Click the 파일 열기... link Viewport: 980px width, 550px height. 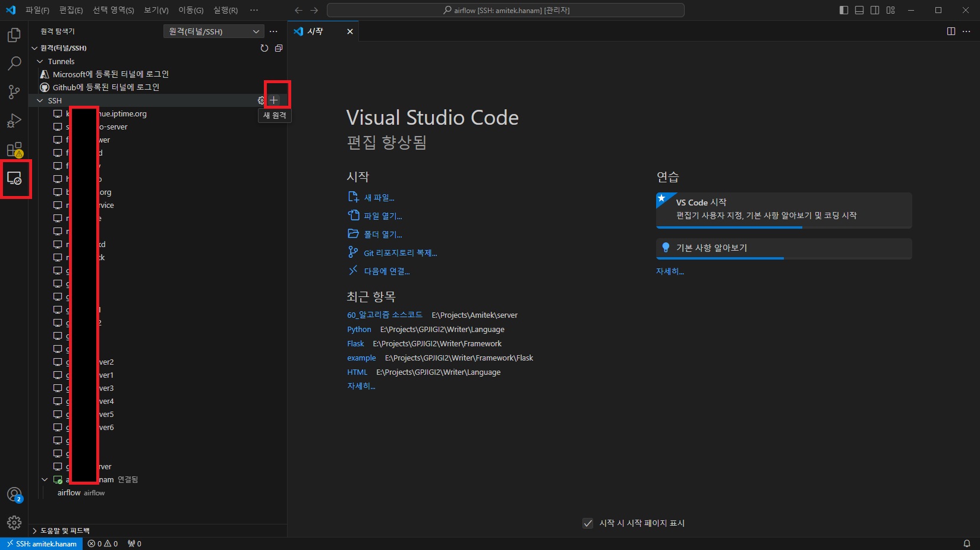(x=383, y=216)
